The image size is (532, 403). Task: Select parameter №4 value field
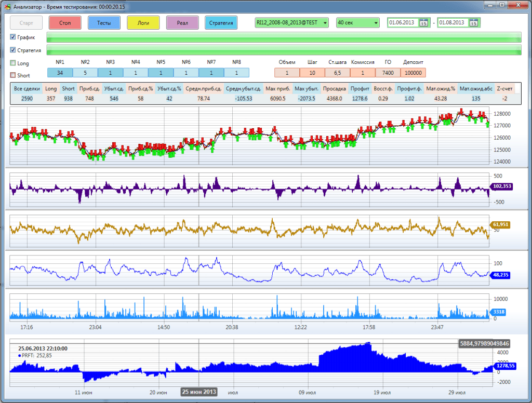tap(136, 73)
